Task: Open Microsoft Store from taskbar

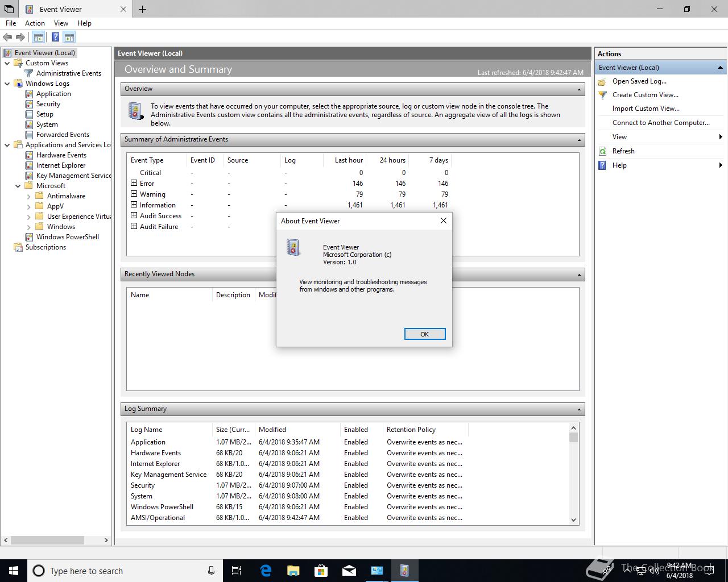Action: click(321, 571)
